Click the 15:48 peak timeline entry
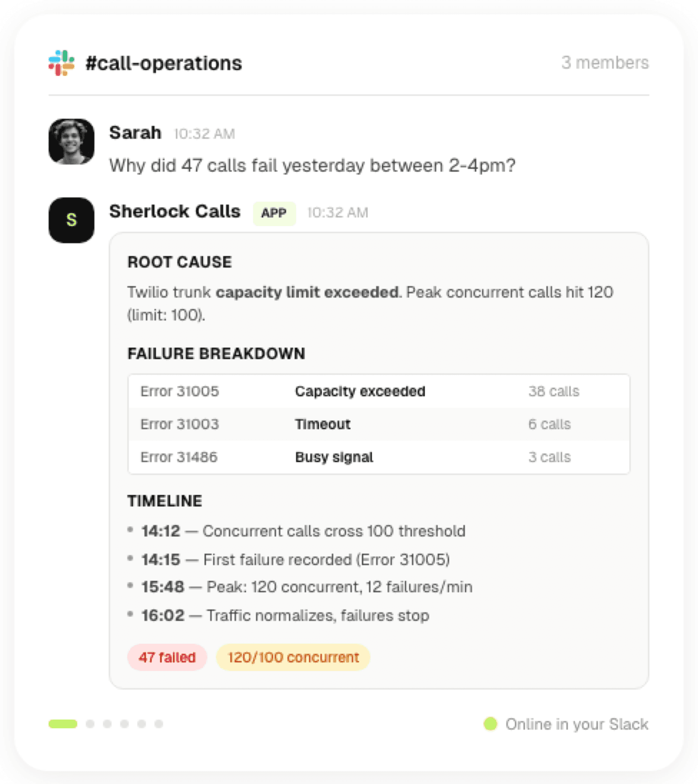This screenshot has width=698, height=784. (306, 587)
